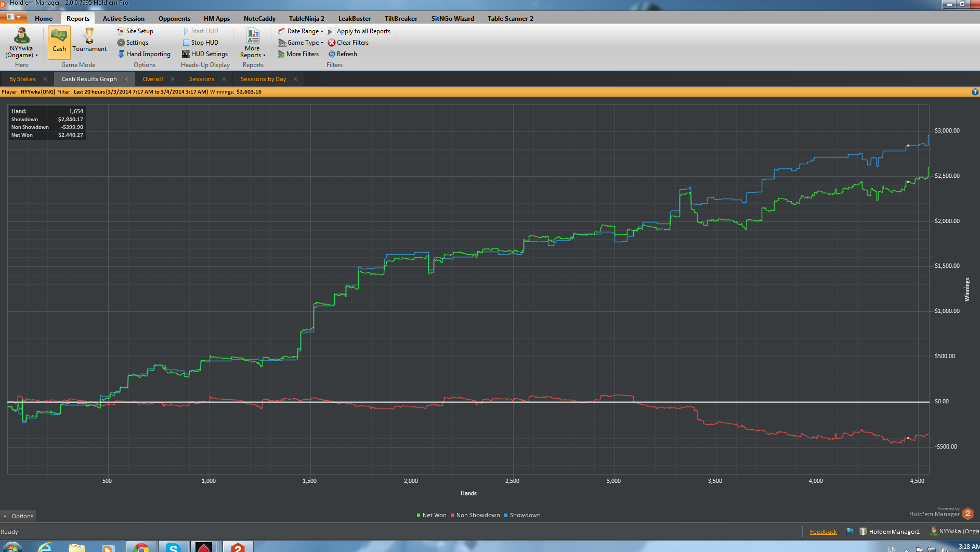Image resolution: width=980 pixels, height=552 pixels.
Task: Close the Sessions tab
Action: pos(224,79)
